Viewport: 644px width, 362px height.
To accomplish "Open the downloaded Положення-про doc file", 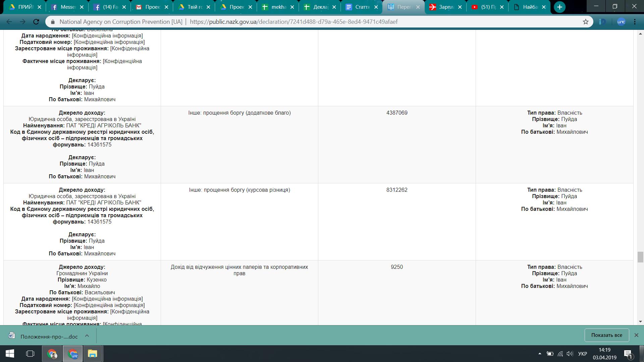I will click(x=49, y=337).
